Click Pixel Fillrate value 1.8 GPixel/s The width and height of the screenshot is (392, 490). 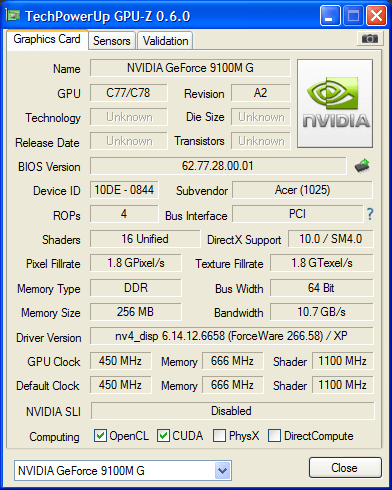pos(136,263)
